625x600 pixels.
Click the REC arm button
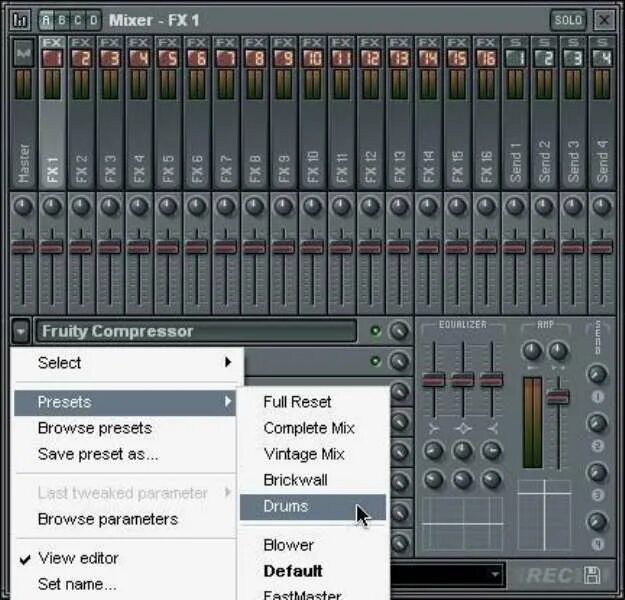pos(550,575)
